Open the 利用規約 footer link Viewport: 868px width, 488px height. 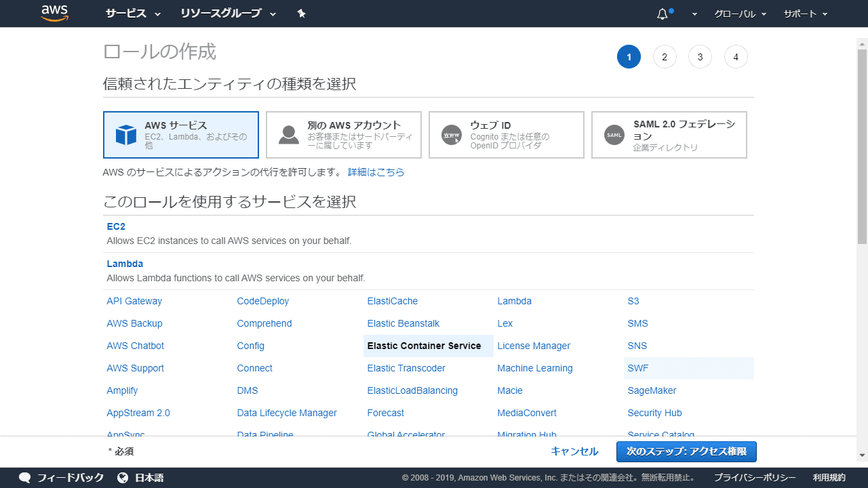(x=829, y=478)
